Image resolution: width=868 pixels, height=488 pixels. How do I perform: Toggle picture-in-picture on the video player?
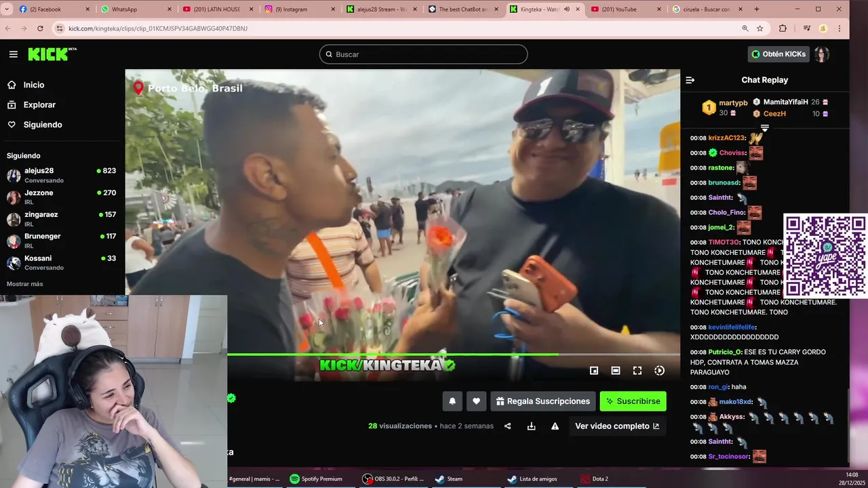[594, 371]
